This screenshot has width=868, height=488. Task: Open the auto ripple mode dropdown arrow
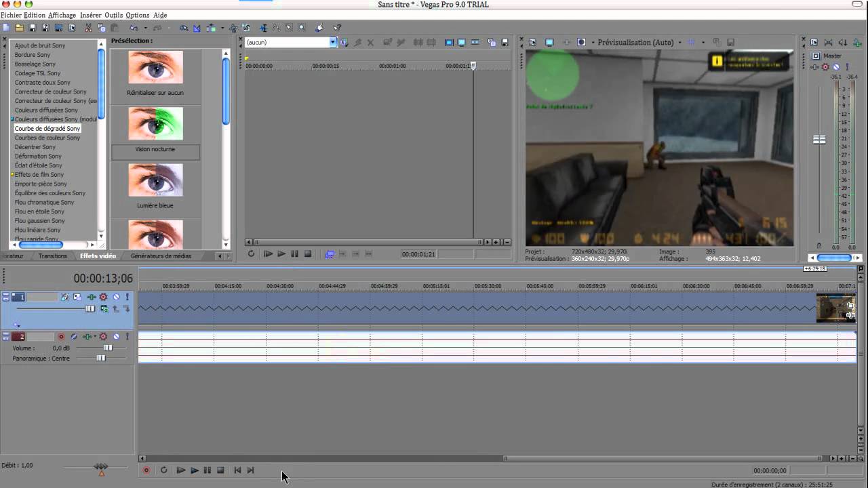coord(222,28)
